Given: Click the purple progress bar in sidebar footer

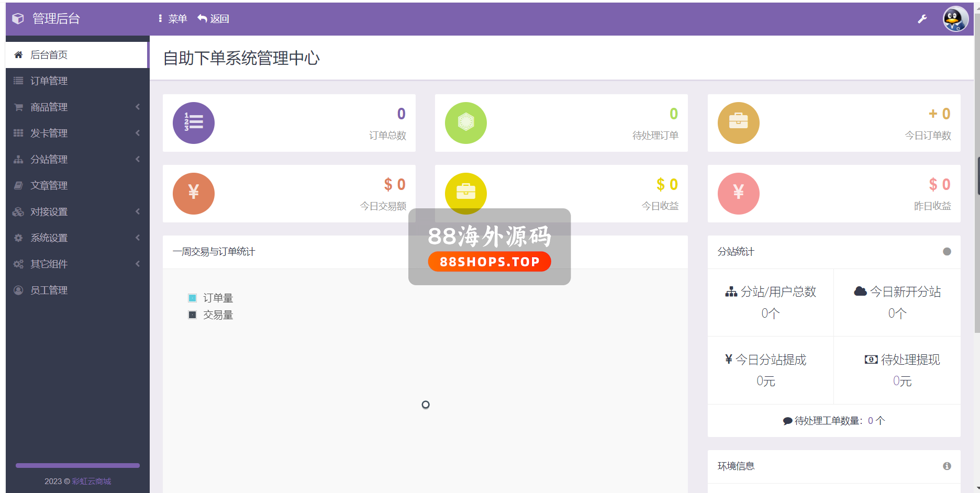Looking at the screenshot, I should 77,465.
